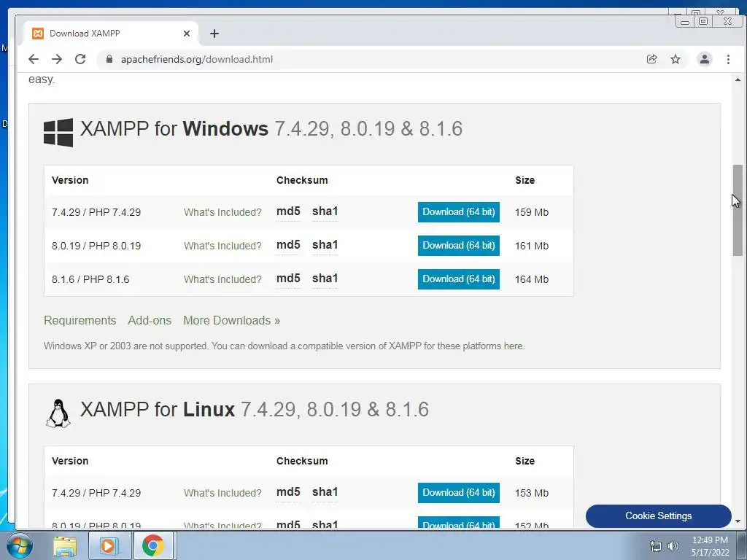747x560 pixels.
Task: Bookmark this page with the star
Action: (675, 59)
